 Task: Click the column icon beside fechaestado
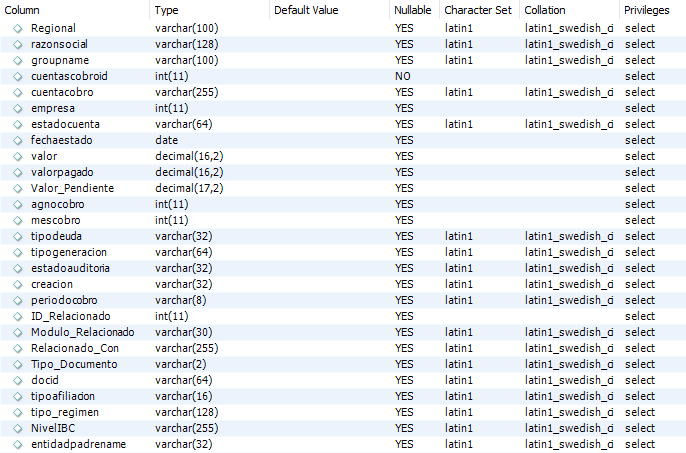(x=18, y=140)
